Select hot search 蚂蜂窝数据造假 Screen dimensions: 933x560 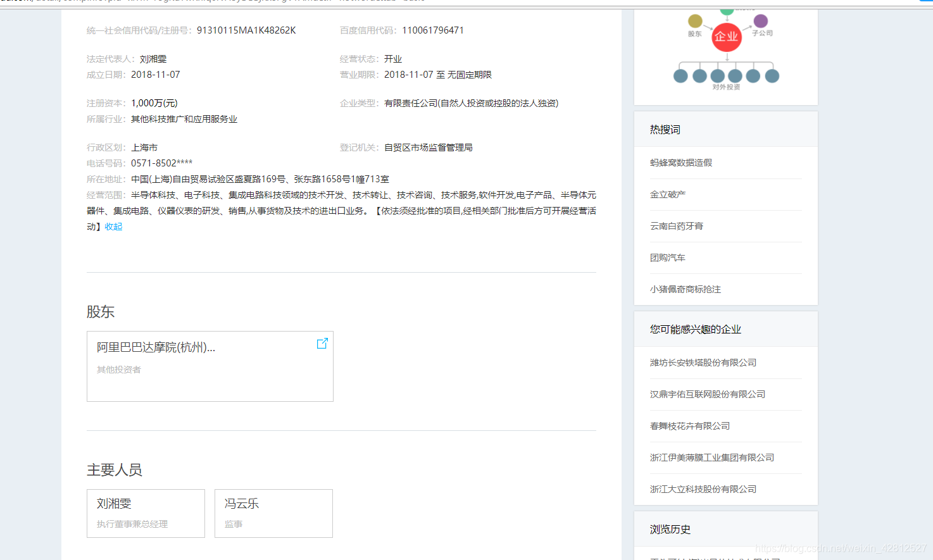point(681,163)
